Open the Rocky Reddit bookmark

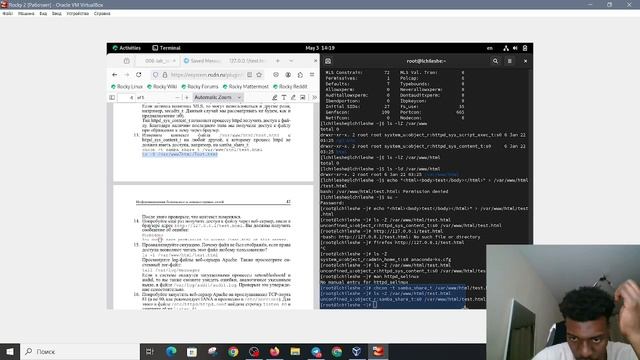[290, 87]
